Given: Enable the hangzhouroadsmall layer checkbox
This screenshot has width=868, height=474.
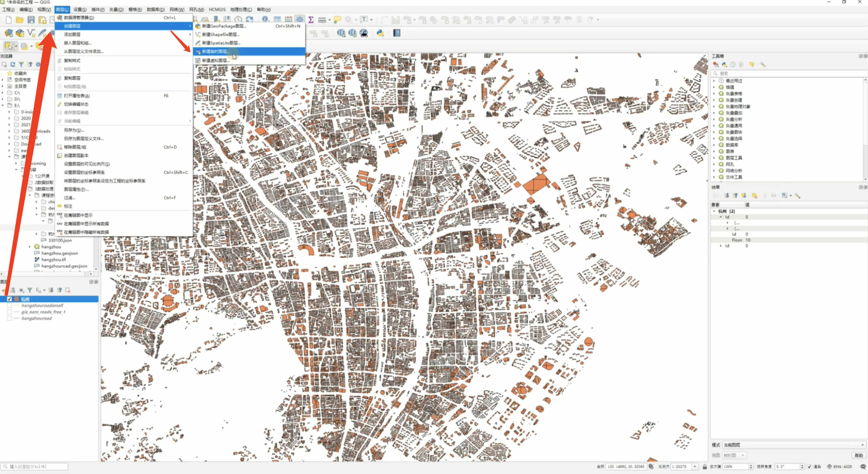Looking at the screenshot, I should pos(10,305).
